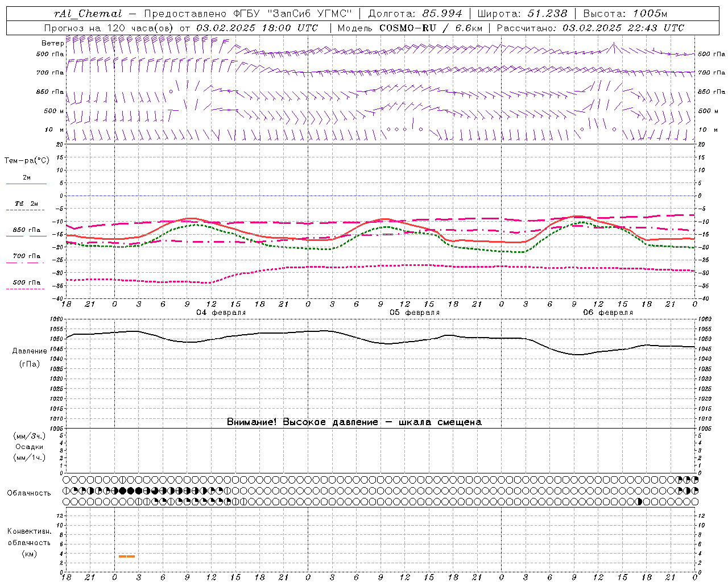The image size is (728, 582).
Task: Click the station name rAl_Chemal
Action: [88, 14]
